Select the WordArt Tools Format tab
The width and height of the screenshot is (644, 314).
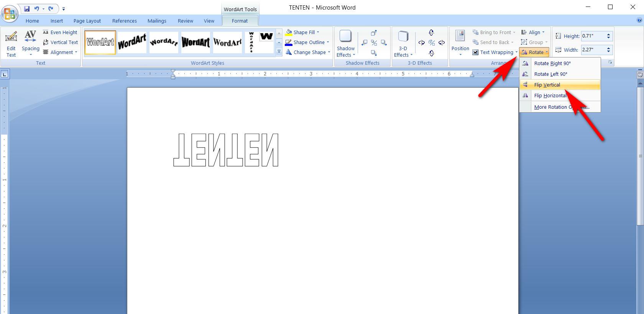point(240,21)
